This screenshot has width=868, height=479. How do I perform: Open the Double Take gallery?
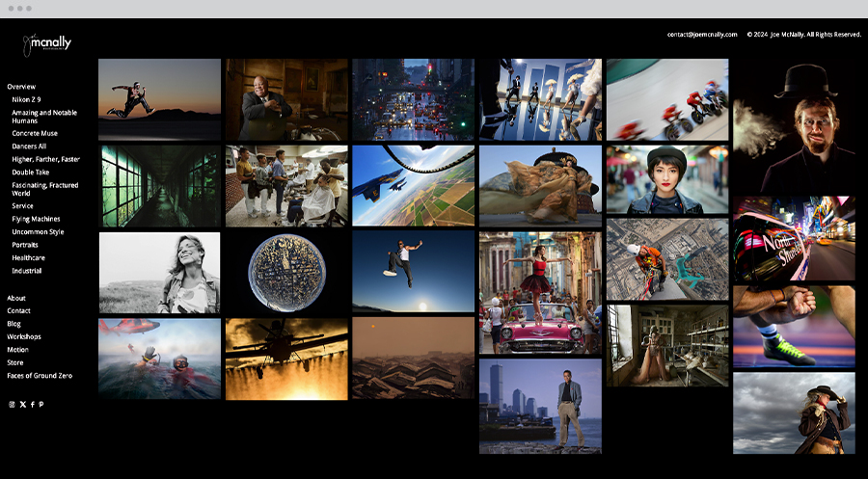31,172
